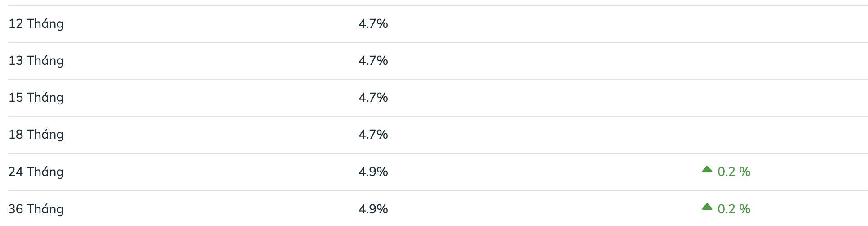Click the 4.9% rate for 36 Tháng
Viewport: 868px width, 226px height.
373,209
